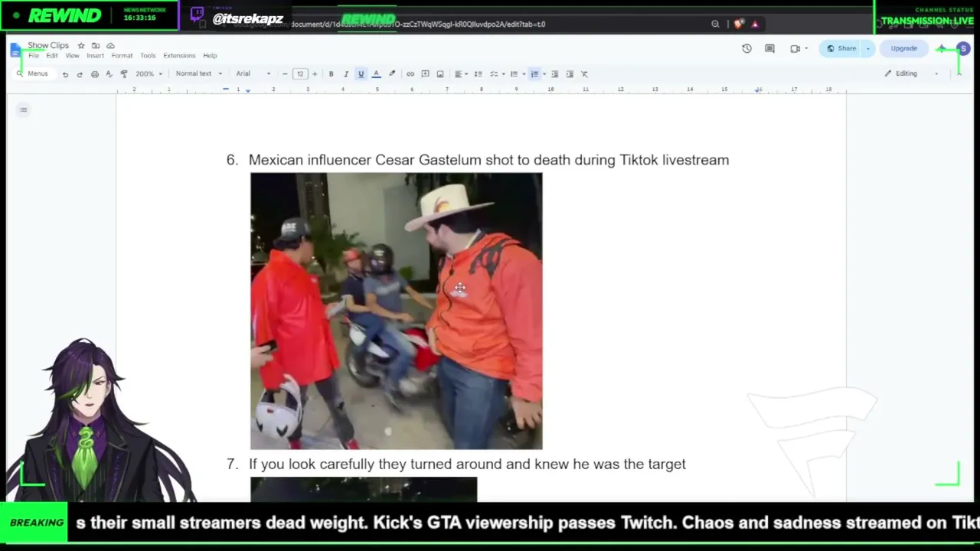Open the Format menu
The height and width of the screenshot is (551, 980).
tap(122, 56)
